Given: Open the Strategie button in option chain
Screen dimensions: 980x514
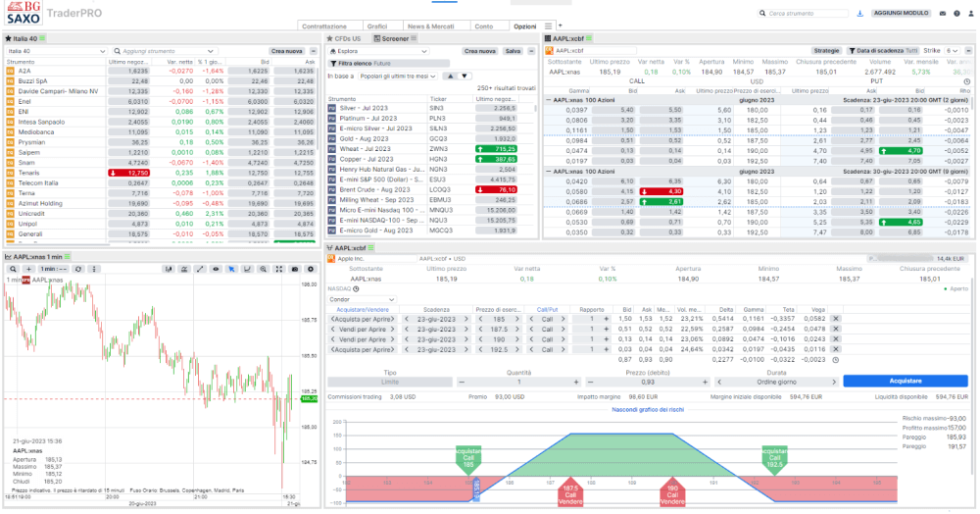Looking at the screenshot, I should pos(826,51).
